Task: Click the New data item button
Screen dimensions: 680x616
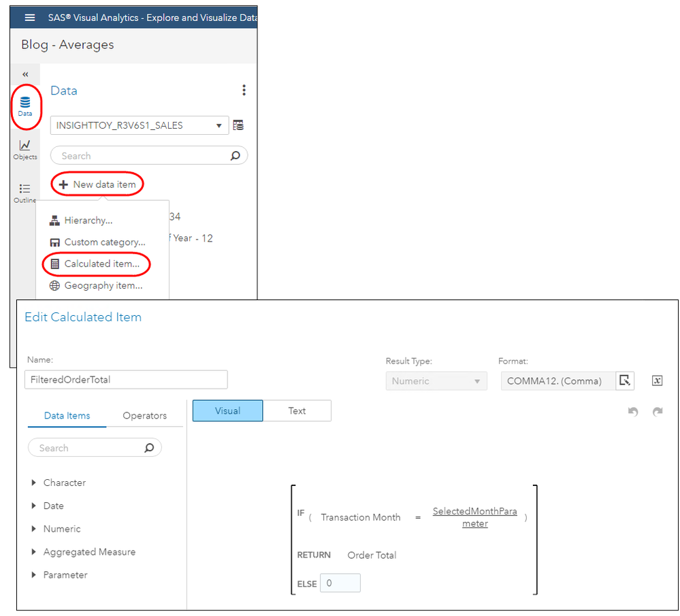Action: (97, 184)
